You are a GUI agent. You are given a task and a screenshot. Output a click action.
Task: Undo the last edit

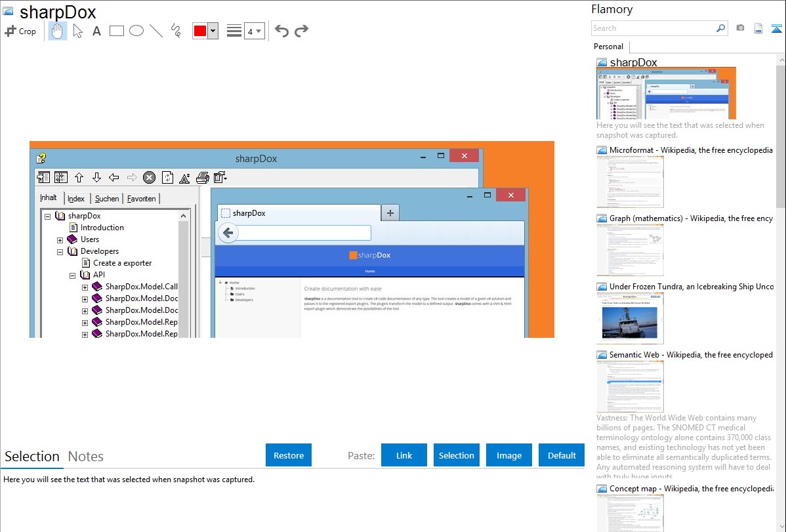281,31
